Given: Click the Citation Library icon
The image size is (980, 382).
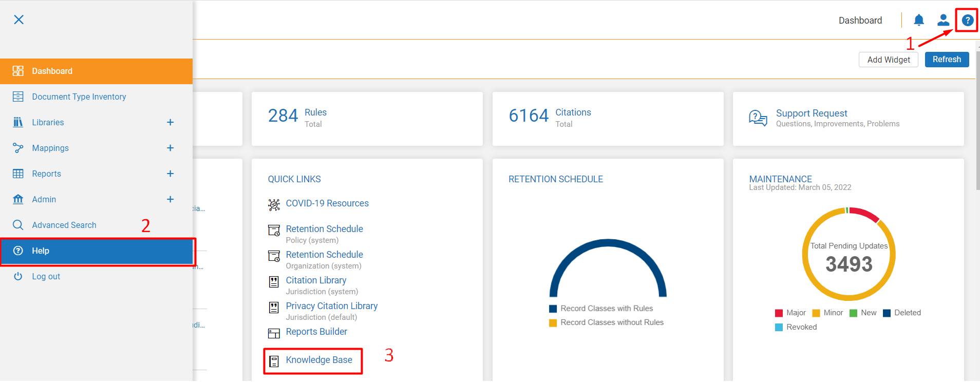Looking at the screenshot, I should (x=274, y=281).
